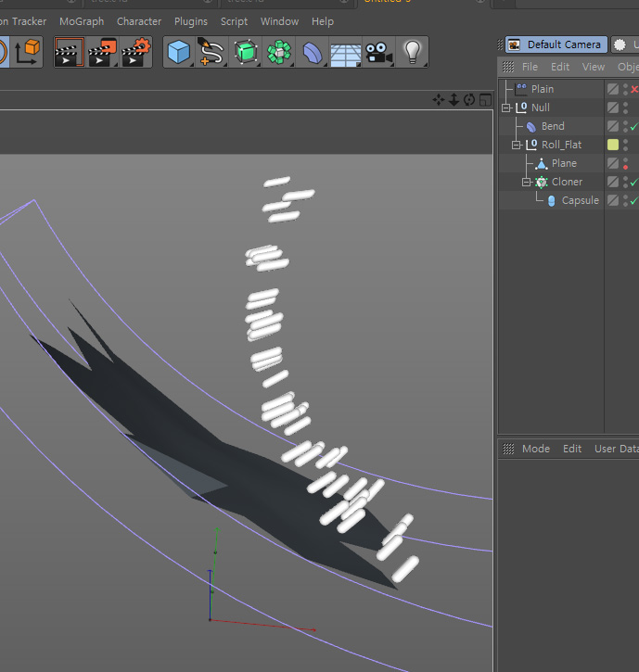
Task: Collapse the Cloner hierarchy
Action: pyautogui.click(x=527, y=183)
